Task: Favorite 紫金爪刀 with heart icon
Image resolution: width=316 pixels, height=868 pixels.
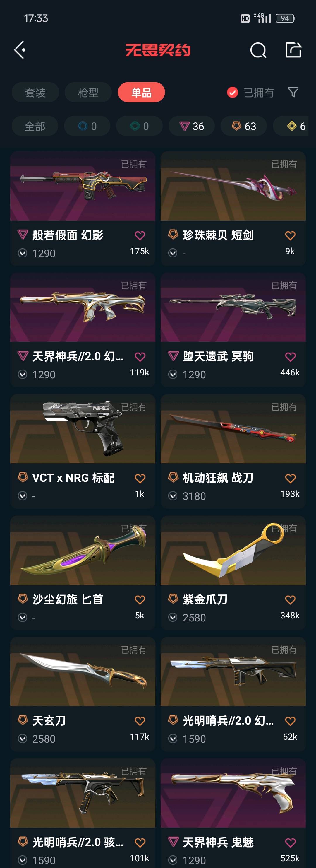Action: pos(290,599)
